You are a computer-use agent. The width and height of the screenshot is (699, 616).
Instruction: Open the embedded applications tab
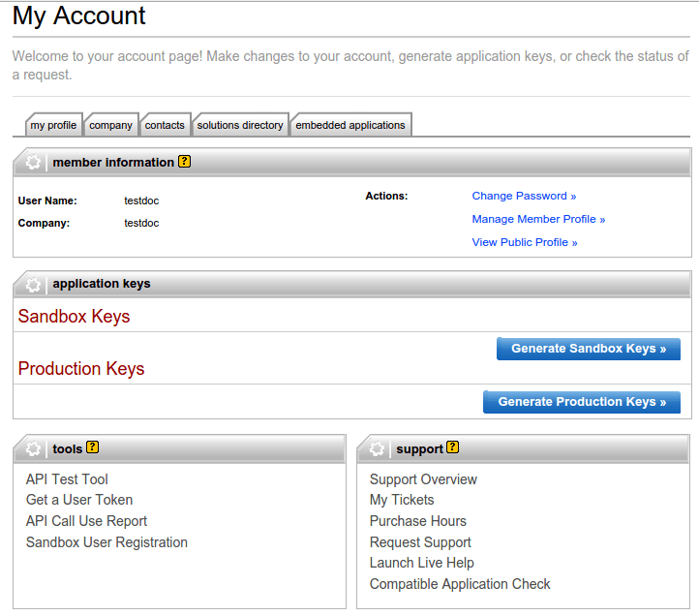point(350,125)
